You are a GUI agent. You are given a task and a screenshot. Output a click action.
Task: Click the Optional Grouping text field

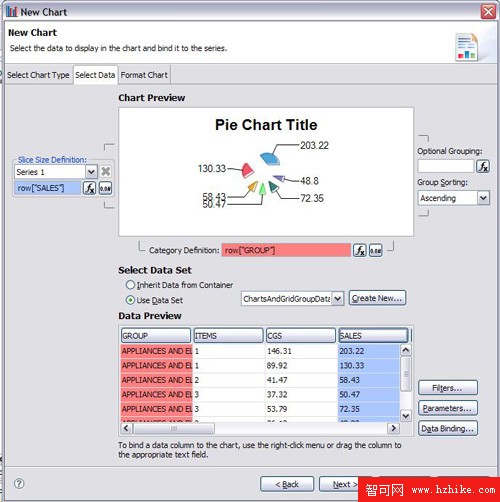[446, 166]
